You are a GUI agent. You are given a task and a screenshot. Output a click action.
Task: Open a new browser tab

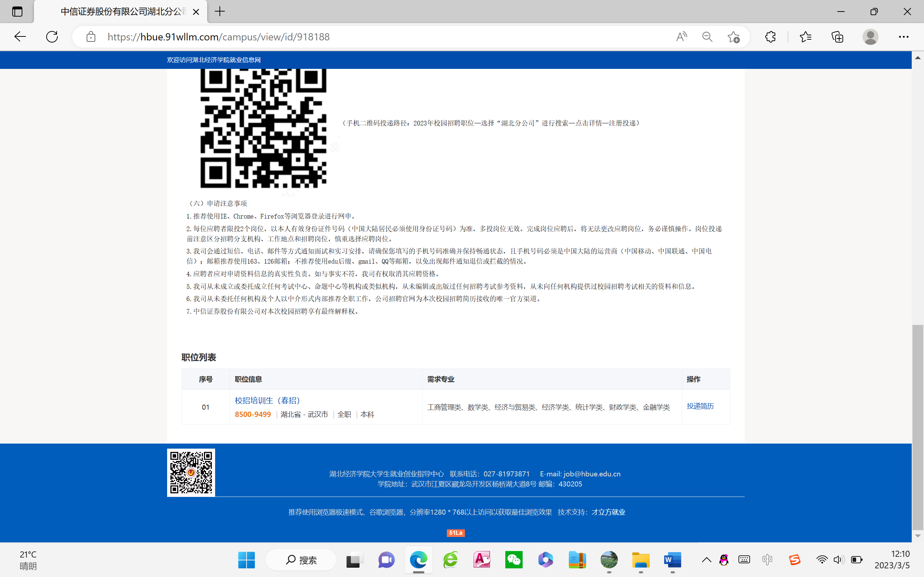tap(220, 12)
